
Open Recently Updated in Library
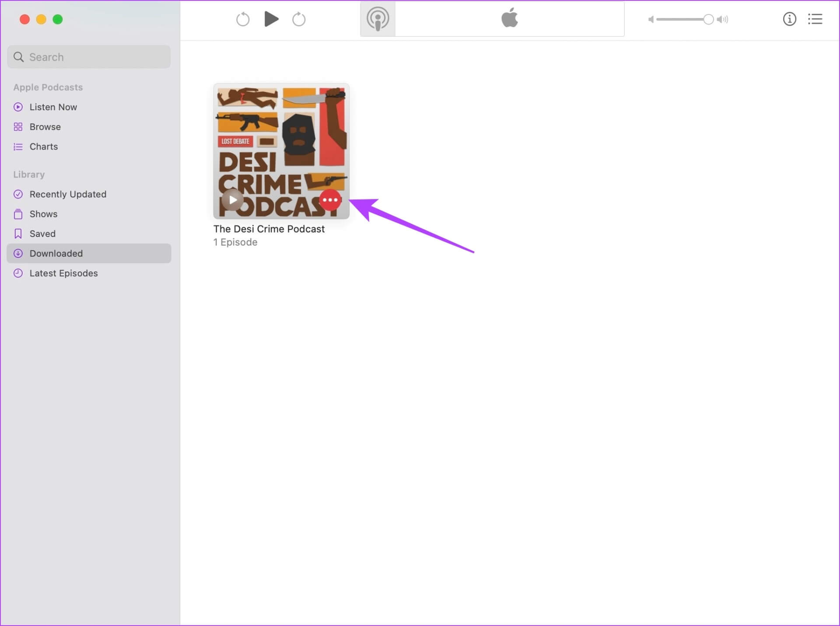pyautogui.click(x=68, y=194)
